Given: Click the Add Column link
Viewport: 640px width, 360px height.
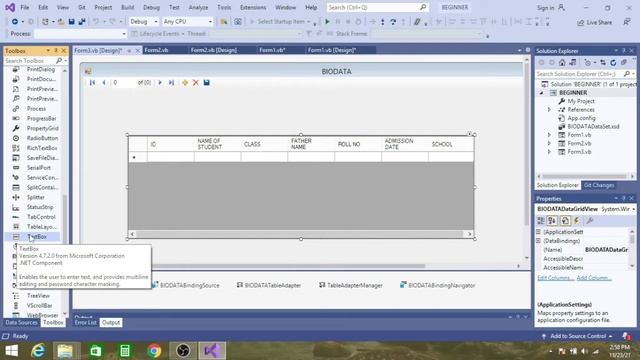Looking at the screenshot, I should [x=594, y=278].
